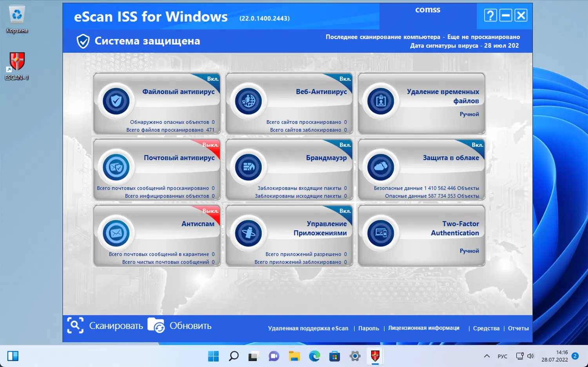Click 'Безопасные данные 1 410 562 446' line
Screen dimensions: 588x367
click(426, 188)
